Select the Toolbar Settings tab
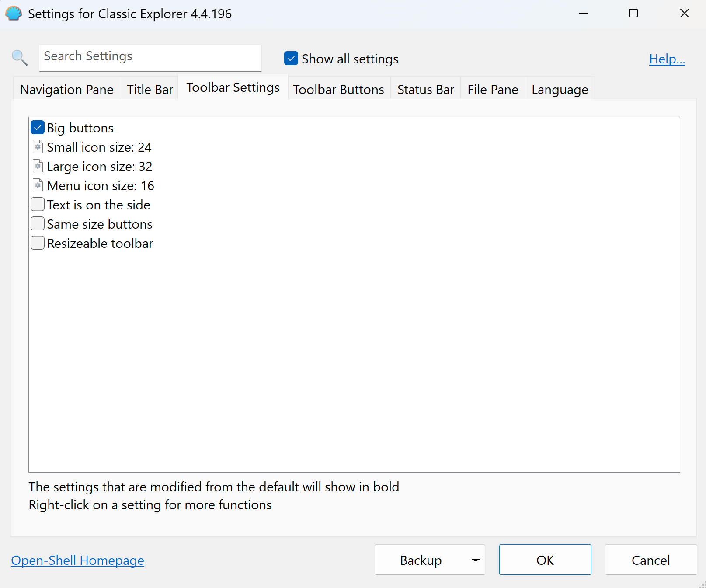706x588 pixels. tap(233, 87)
